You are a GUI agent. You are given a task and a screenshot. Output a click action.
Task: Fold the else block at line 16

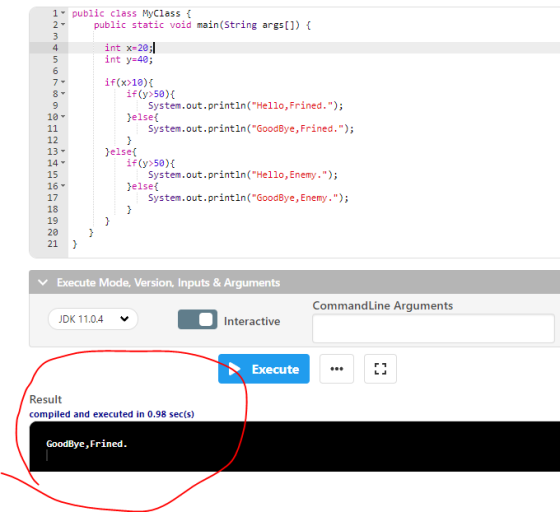(63, 186)
